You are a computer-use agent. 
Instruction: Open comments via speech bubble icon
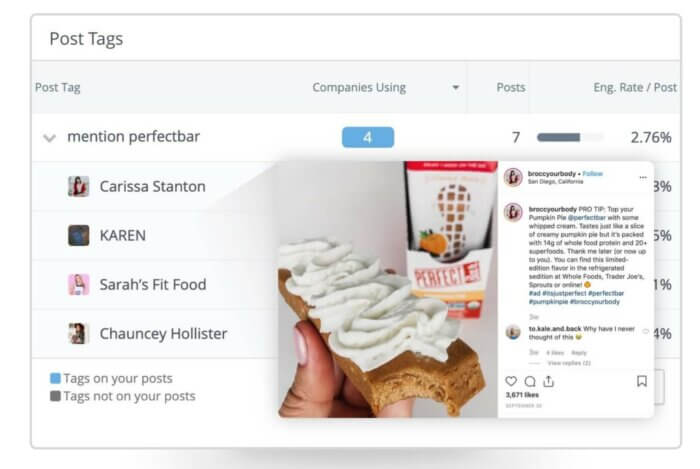[530, 381]
